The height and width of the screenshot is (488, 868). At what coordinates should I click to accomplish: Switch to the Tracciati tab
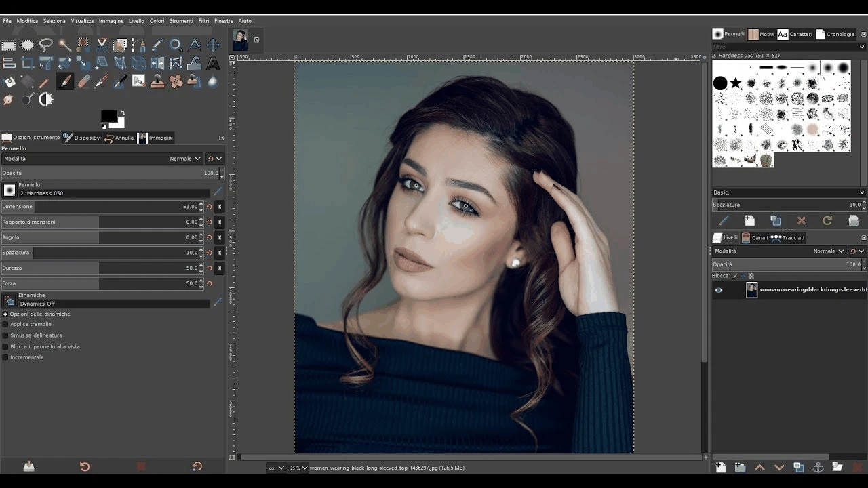788,238
